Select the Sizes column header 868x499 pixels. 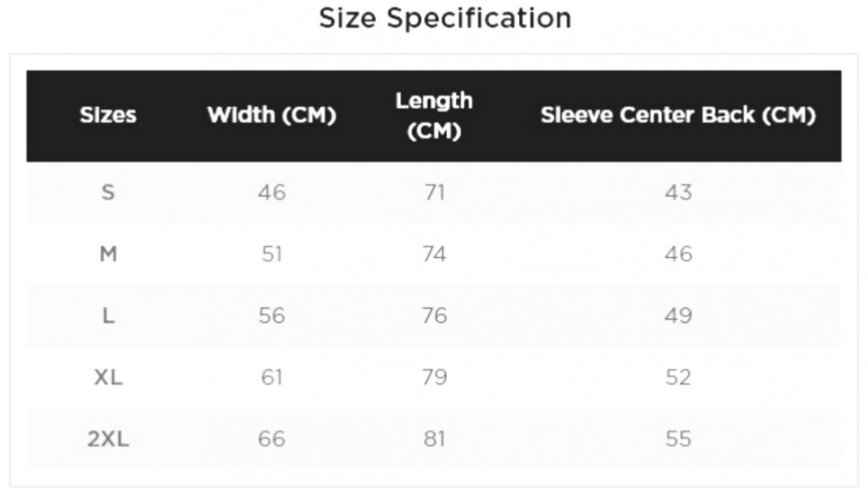pyautogui.click(x=108, y=115)
